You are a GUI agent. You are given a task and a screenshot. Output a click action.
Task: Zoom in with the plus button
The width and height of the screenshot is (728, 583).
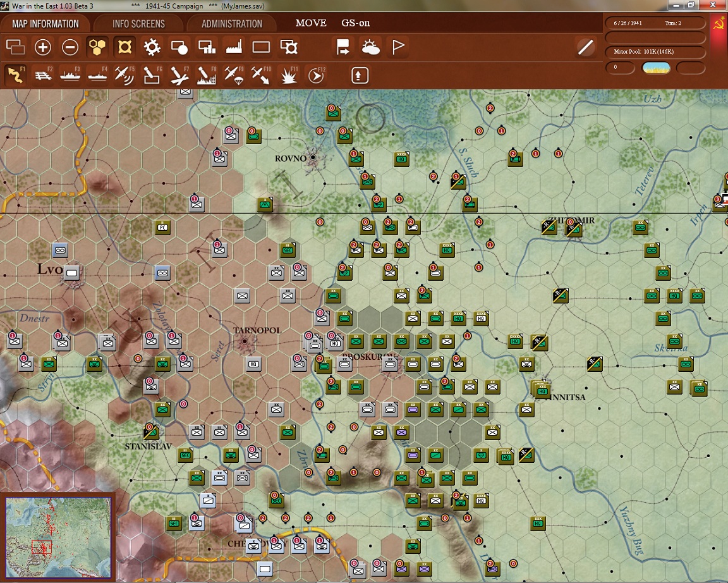[x=43, y=47]
